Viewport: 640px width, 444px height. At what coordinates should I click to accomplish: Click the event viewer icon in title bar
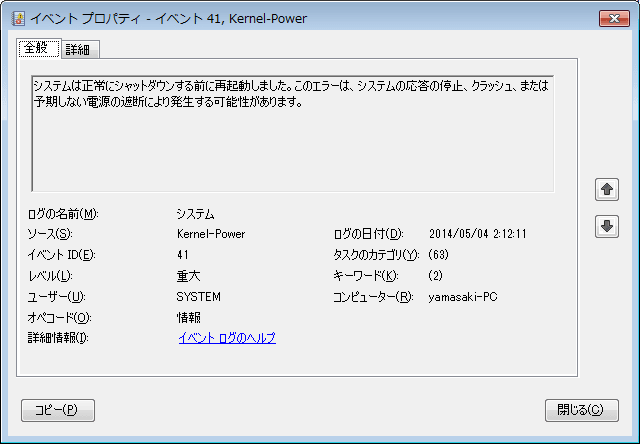pyautogui.click(x=18, y=18)
